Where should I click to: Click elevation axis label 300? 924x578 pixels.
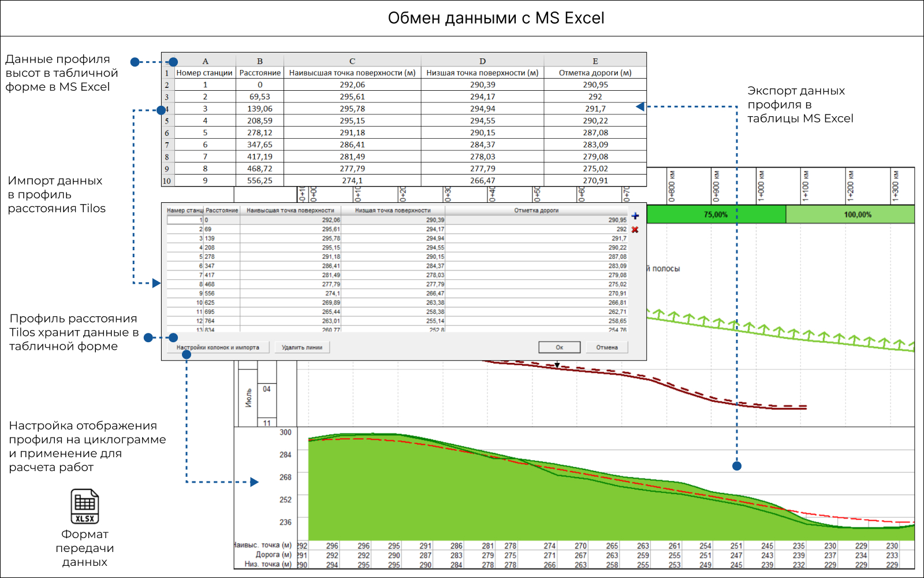click(285, 432)
